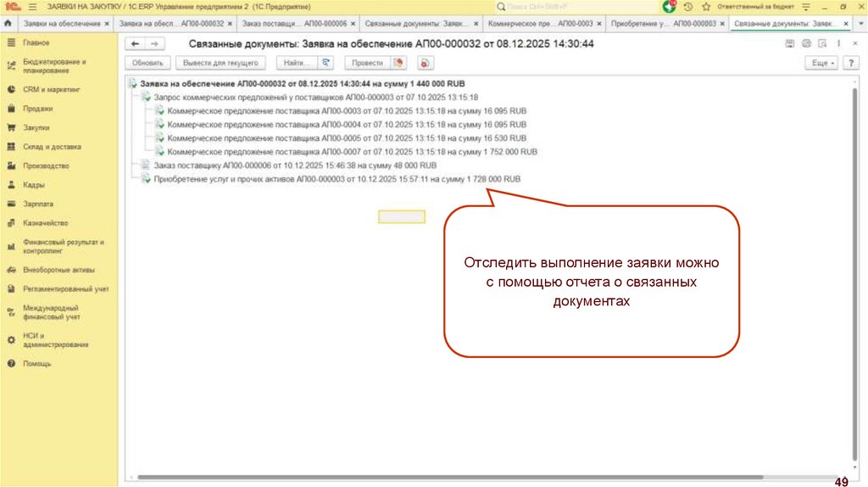Click the red document icon button in toolbar
Viewport: 868px width, 487px height.
pyautogui.click(x=426, y=63)
